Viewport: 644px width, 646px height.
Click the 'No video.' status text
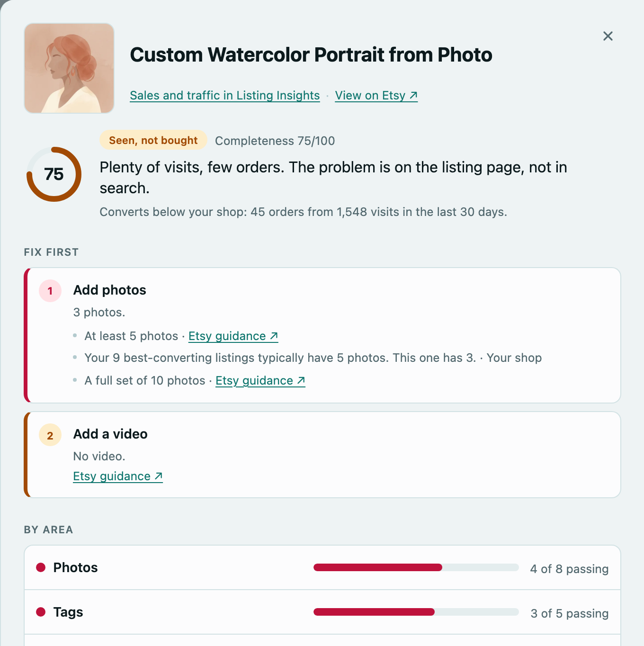click(99, 456)
